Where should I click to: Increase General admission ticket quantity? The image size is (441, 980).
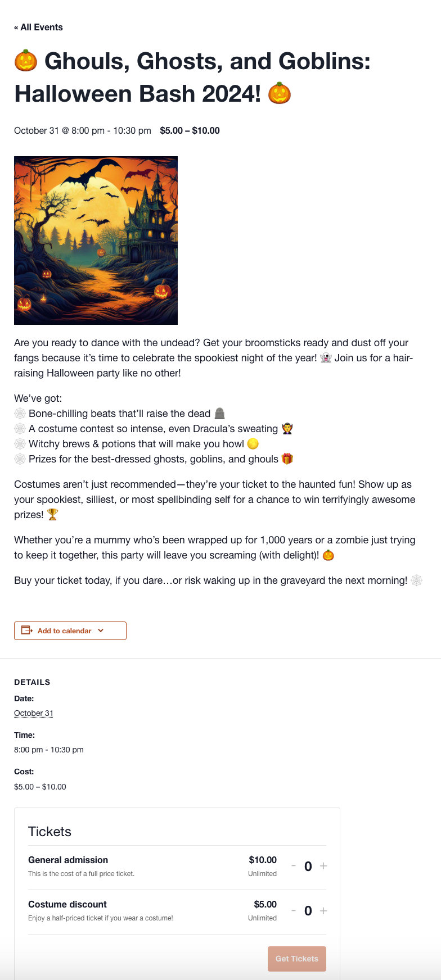click(x=323, y=866)
